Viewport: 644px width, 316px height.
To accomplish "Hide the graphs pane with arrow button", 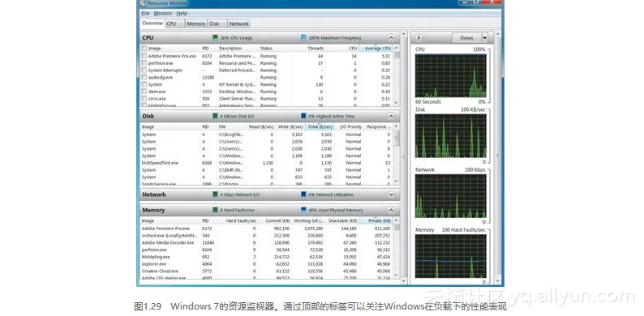I will 418,38.
